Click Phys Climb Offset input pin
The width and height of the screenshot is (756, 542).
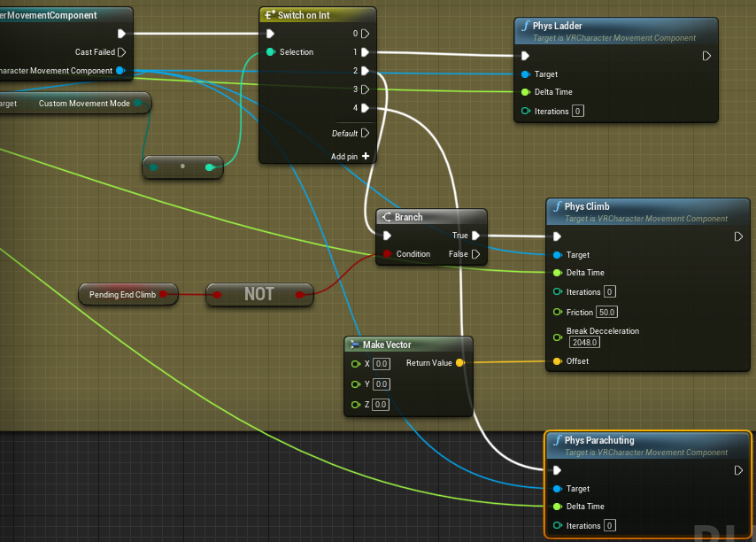coord(557,361)
